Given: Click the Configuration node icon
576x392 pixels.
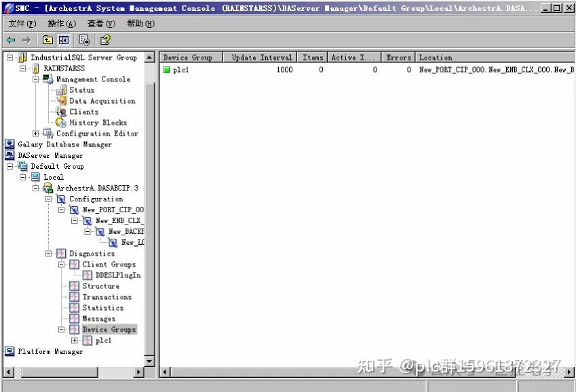Looking at the screenshot, I should (x=61, y=199).
